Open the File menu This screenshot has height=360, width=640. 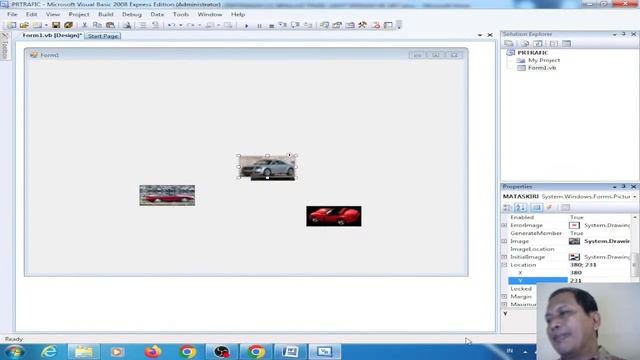[12, 14]
